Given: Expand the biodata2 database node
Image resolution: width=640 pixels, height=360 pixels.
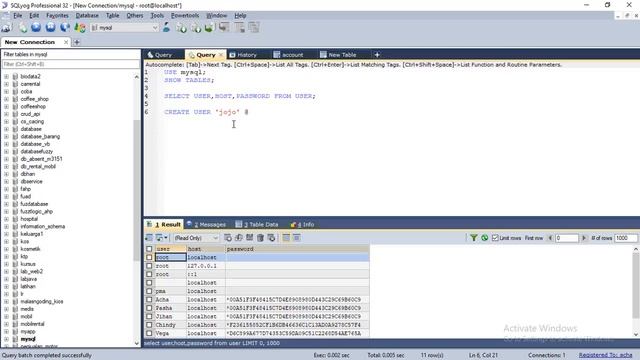Looking at the screenshot, I should (x=7, y=77).
